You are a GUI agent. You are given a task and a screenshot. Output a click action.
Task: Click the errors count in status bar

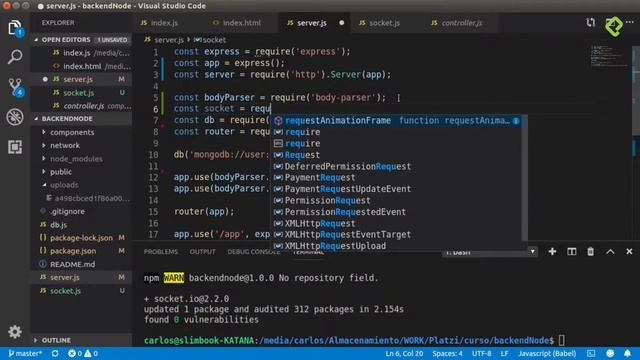75,353
